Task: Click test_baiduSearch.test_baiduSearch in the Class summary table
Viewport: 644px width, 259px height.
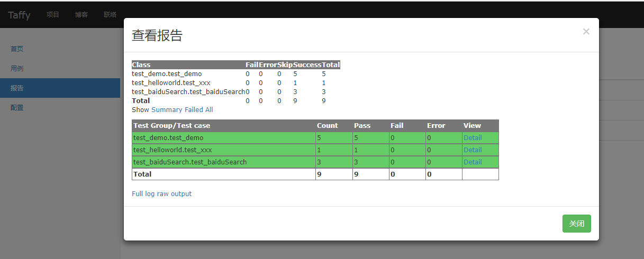Action: coord(188,92)
